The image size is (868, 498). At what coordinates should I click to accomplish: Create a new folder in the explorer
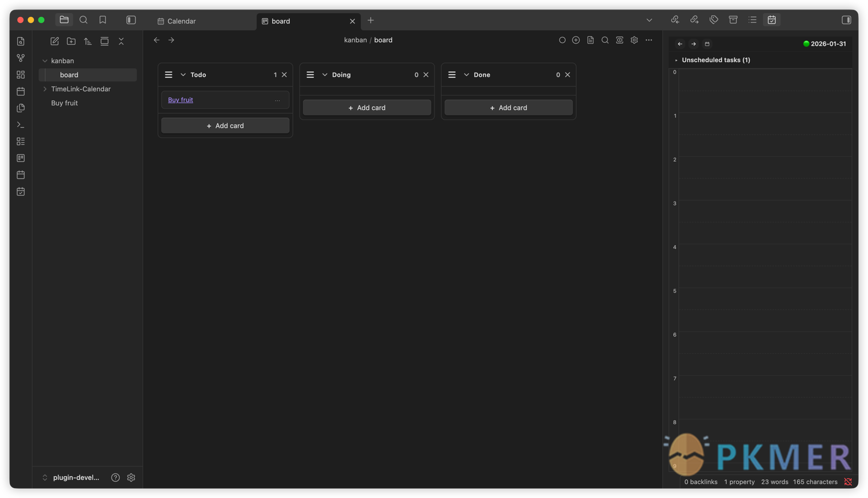tap(71, 41)
